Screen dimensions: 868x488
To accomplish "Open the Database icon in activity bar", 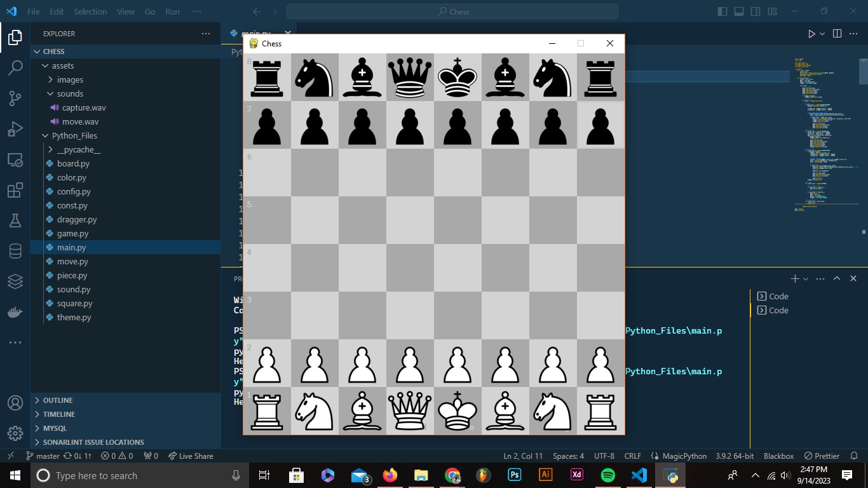I will click(15, 251).
